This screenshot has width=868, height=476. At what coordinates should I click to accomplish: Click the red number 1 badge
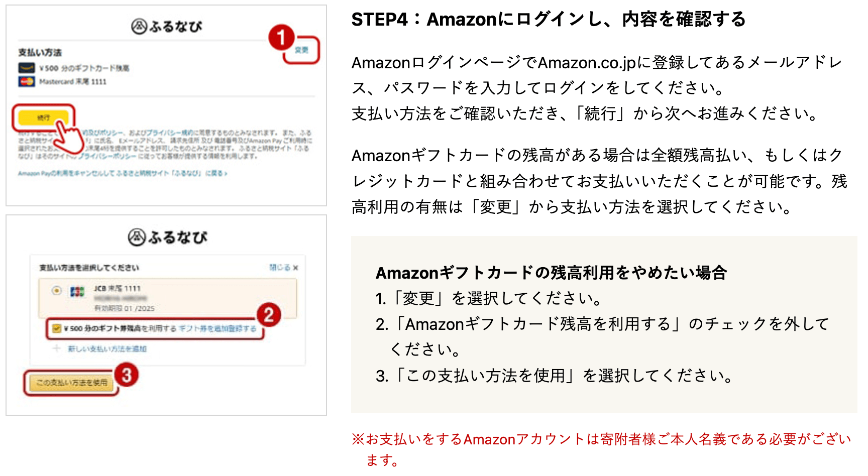[x=281, y=38]
